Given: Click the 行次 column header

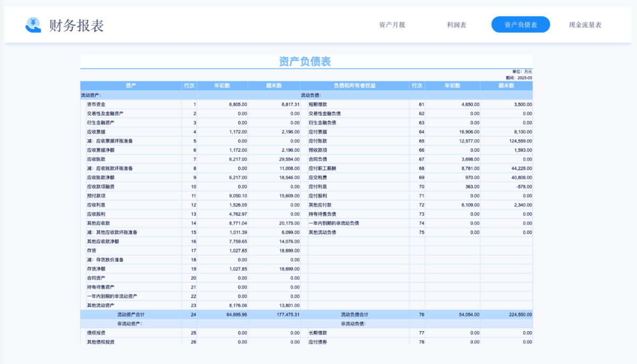Looking at the screenshot, I should pyautogui.click(x=190, y=85).
